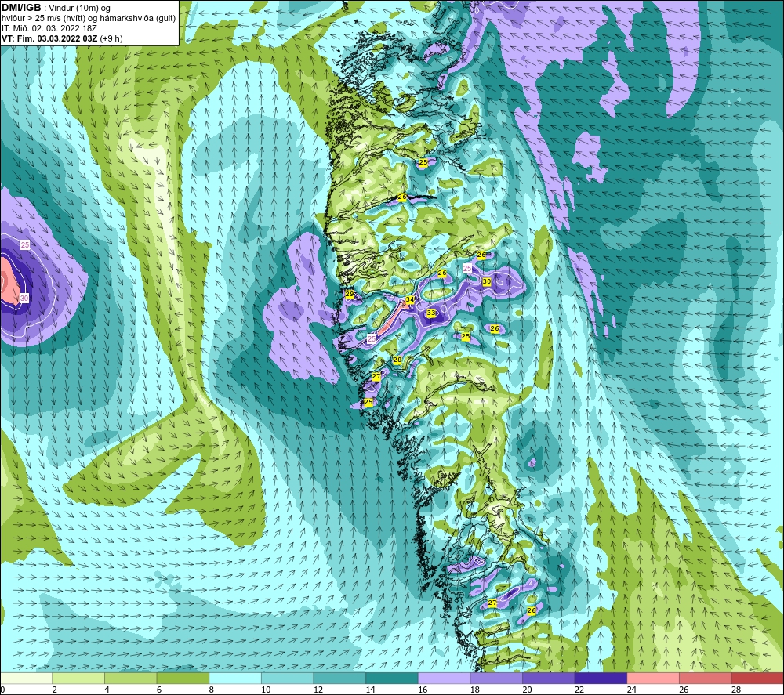Click the 2–4 m/s light green colour swatch

78,678
